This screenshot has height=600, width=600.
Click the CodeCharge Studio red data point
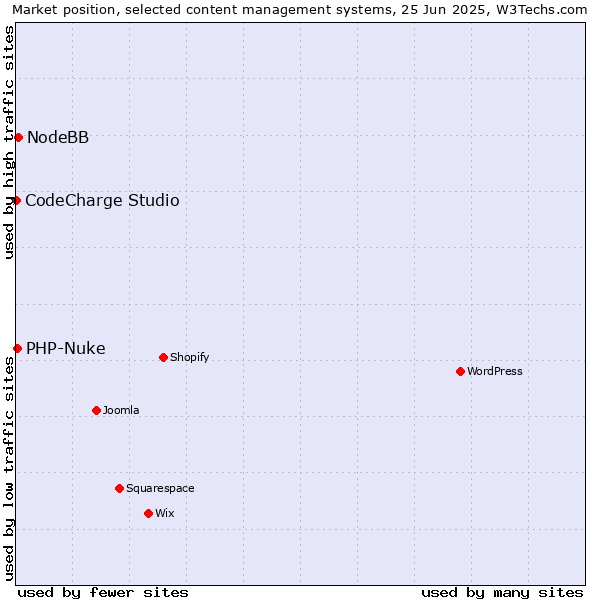coord(17,201)
